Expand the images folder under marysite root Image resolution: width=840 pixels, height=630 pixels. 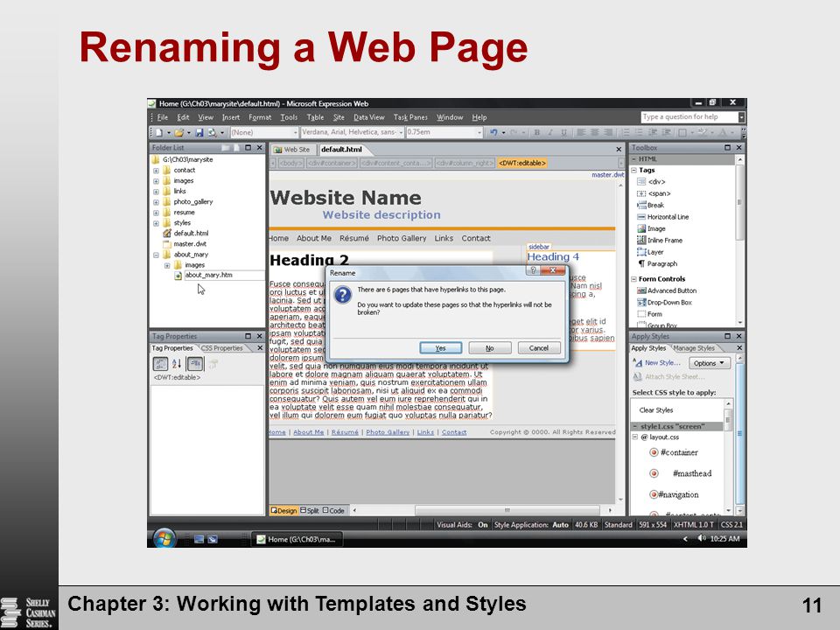156,182
